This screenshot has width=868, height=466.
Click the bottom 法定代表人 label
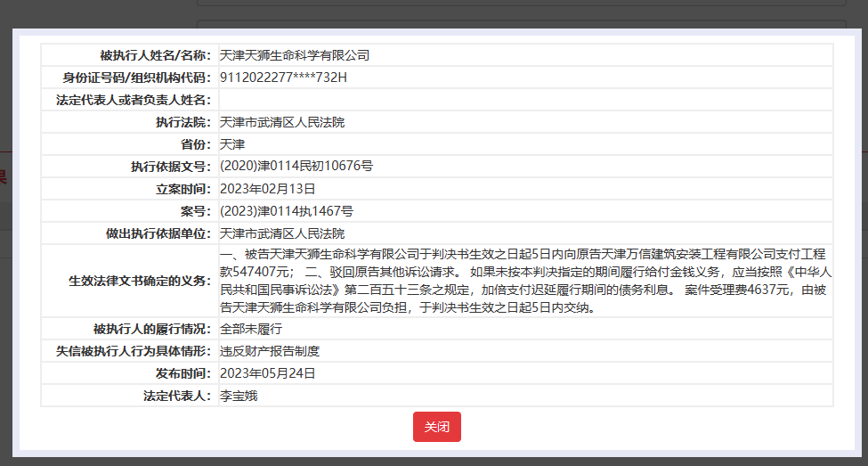click(x=177, y=396)
